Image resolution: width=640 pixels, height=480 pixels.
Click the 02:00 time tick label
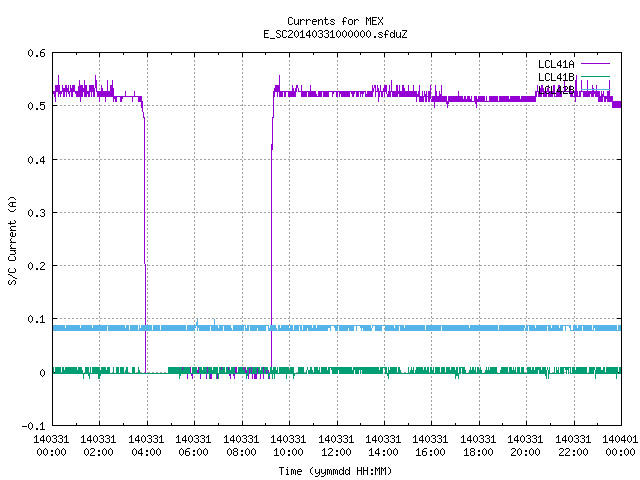pyautogui.click(x=98, y=452)
